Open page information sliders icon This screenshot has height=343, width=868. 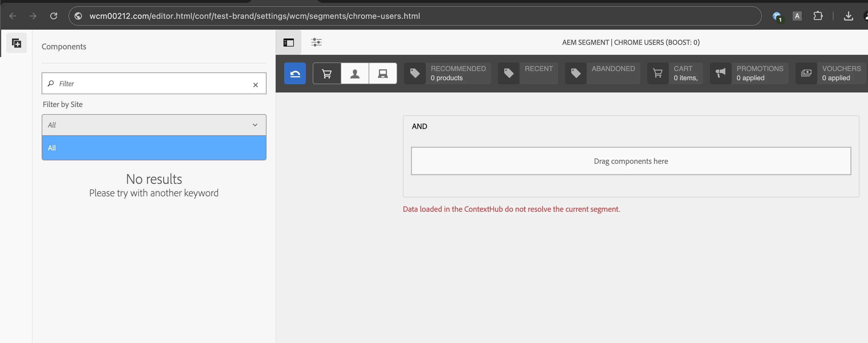(x=316, y=43)
